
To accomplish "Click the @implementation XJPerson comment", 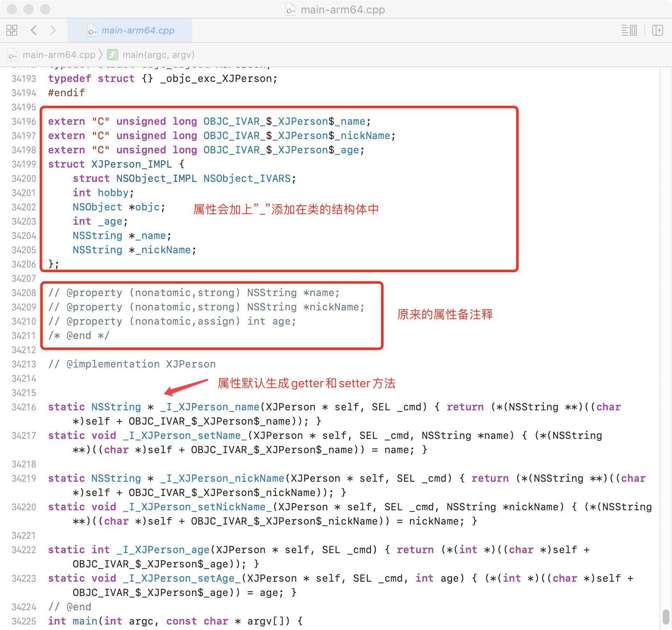I will pos(132,364).
